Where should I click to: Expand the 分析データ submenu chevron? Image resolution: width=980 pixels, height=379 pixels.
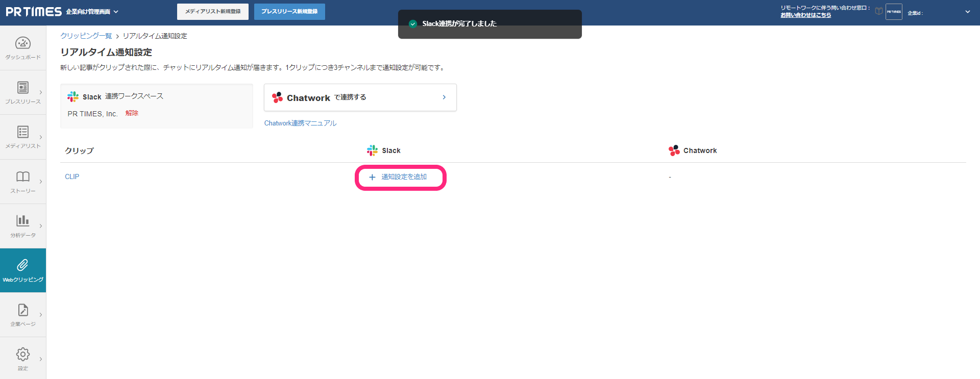[x=41, y=226]
